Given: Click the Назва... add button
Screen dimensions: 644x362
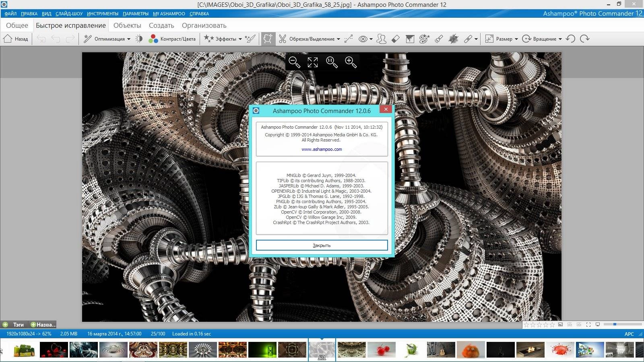Looking at the screenshot, I should [43, 325].
